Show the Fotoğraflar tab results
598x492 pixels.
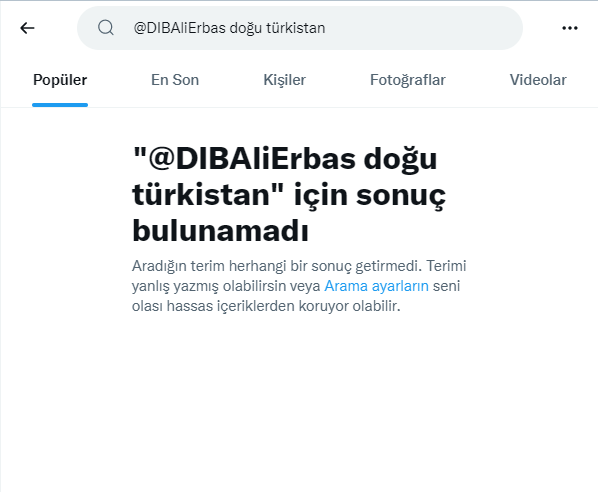point(408,80)
